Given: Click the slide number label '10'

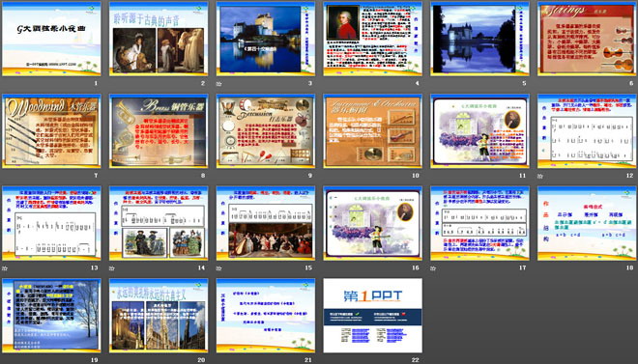Looking at the screenshot, I should 416,176.
